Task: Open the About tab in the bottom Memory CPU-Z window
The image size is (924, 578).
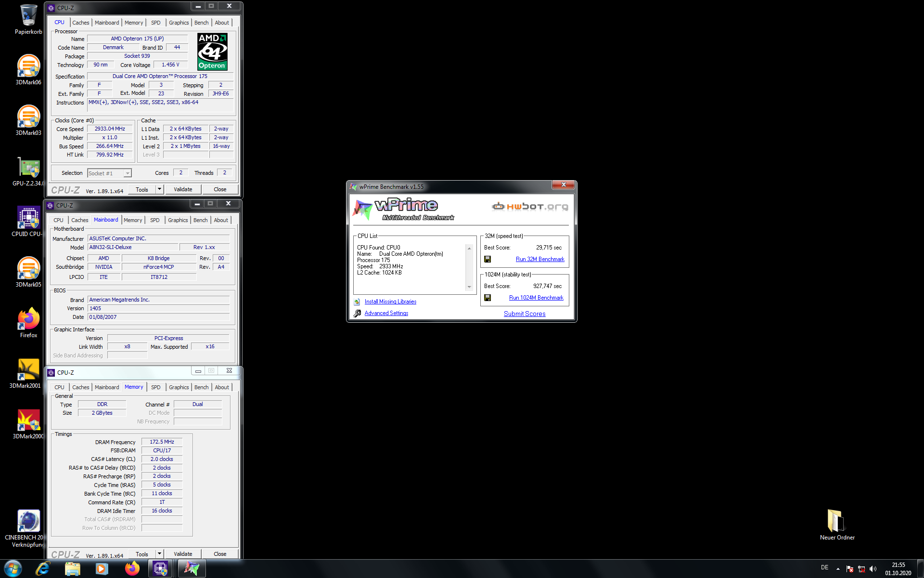Action: 222,387
